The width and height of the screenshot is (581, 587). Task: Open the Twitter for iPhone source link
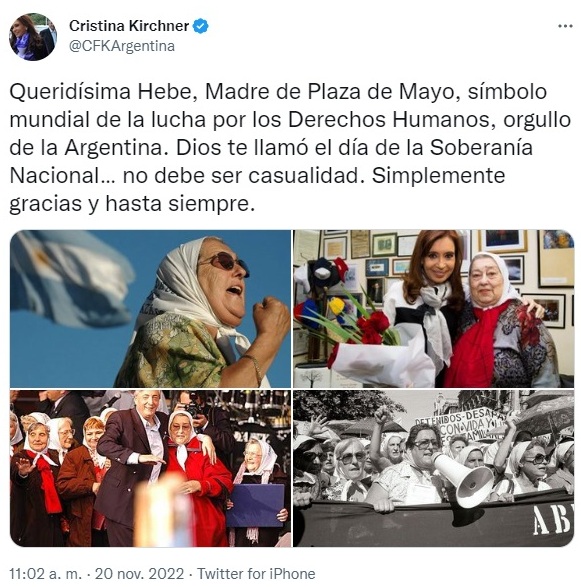click(x=256, y=574)
